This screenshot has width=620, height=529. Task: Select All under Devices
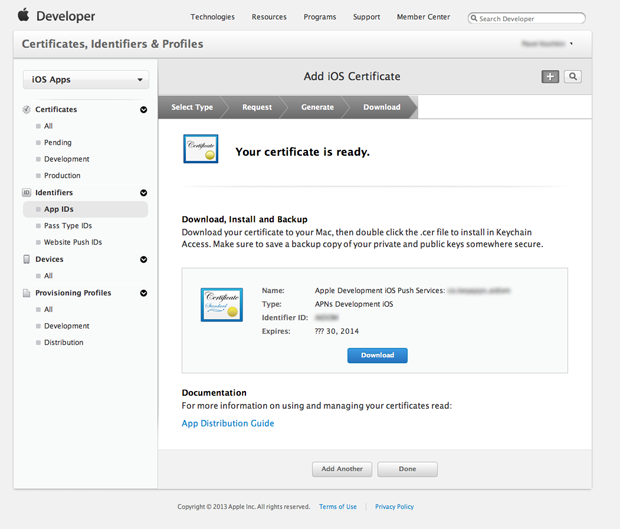48,276
